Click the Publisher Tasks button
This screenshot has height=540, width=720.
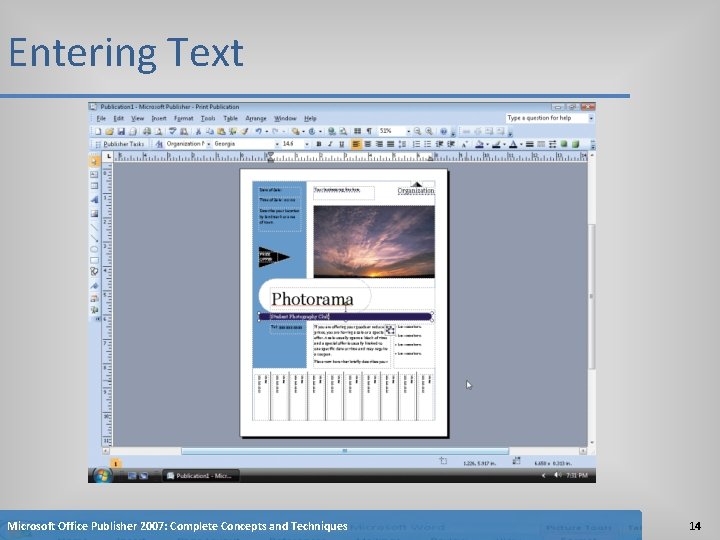point(120,144)
